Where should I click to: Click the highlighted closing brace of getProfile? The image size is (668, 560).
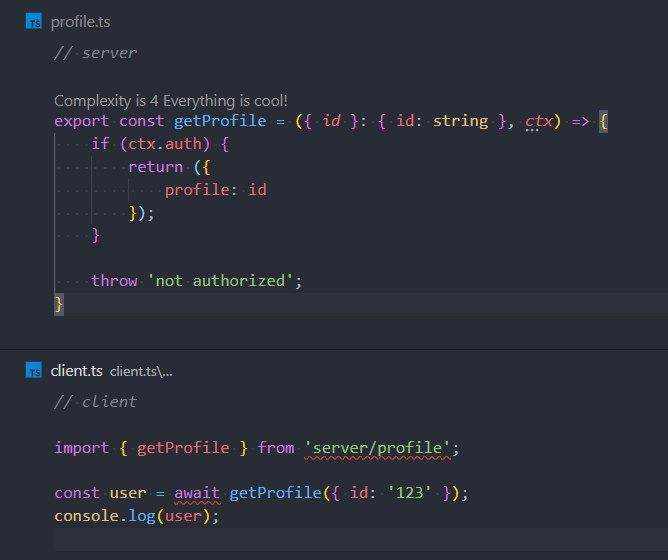(x=59, y=304)
